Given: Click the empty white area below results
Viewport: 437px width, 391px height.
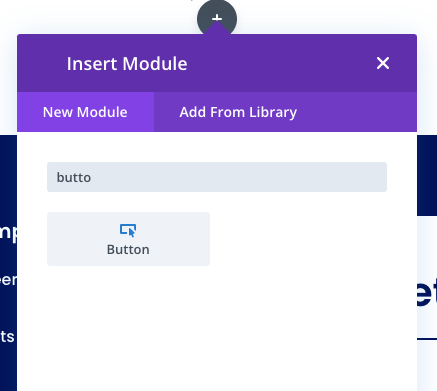Looking at the screenshot, I should (217, 327).
